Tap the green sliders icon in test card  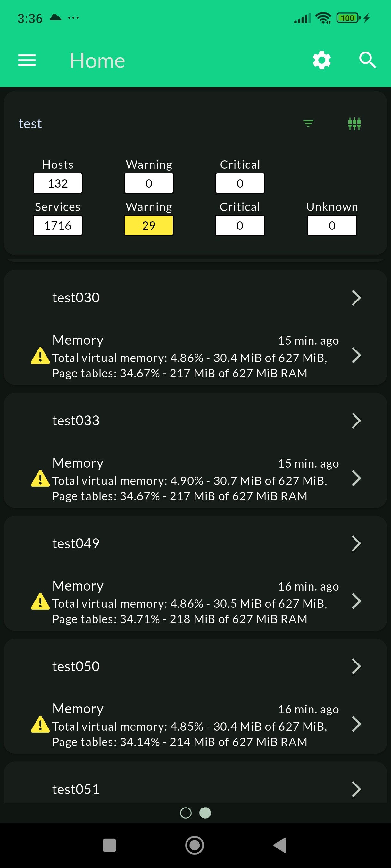[x=354, y=123]
